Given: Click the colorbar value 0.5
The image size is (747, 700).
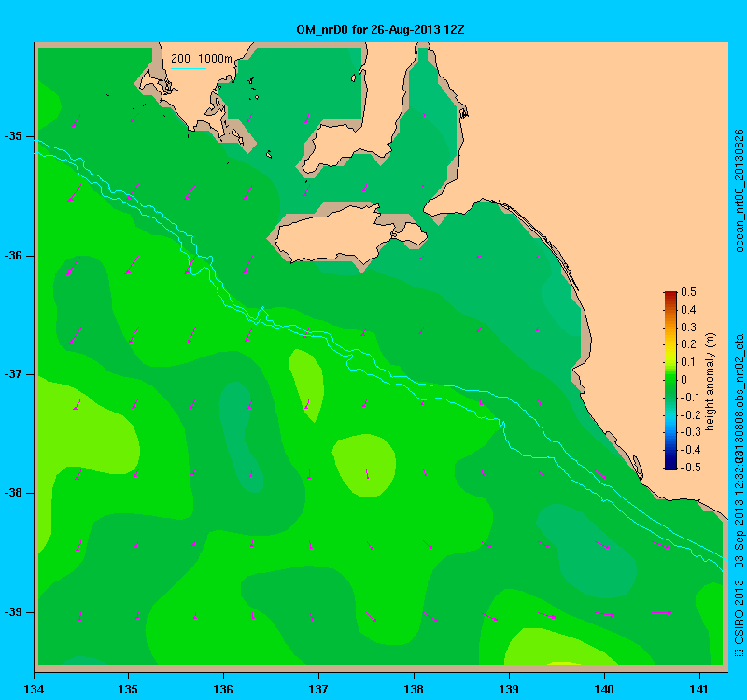Looking at the screenshot, I should (688, 292).
